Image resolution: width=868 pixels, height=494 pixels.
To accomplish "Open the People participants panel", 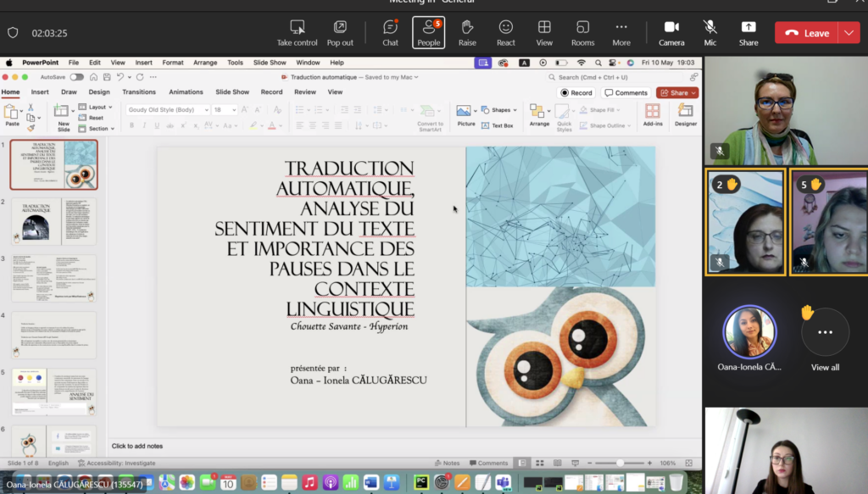I will [428, 32].
